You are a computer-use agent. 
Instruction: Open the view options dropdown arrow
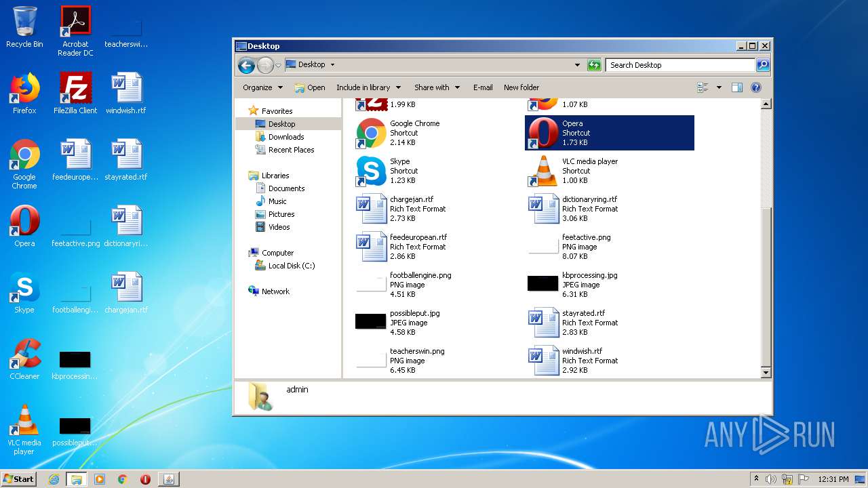pyautogui.click(x=719, y=87)
